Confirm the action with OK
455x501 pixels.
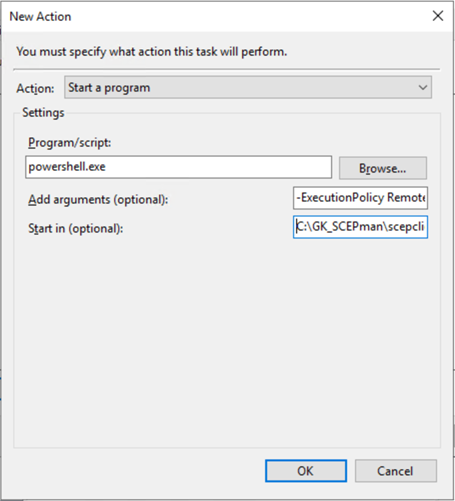306,471
